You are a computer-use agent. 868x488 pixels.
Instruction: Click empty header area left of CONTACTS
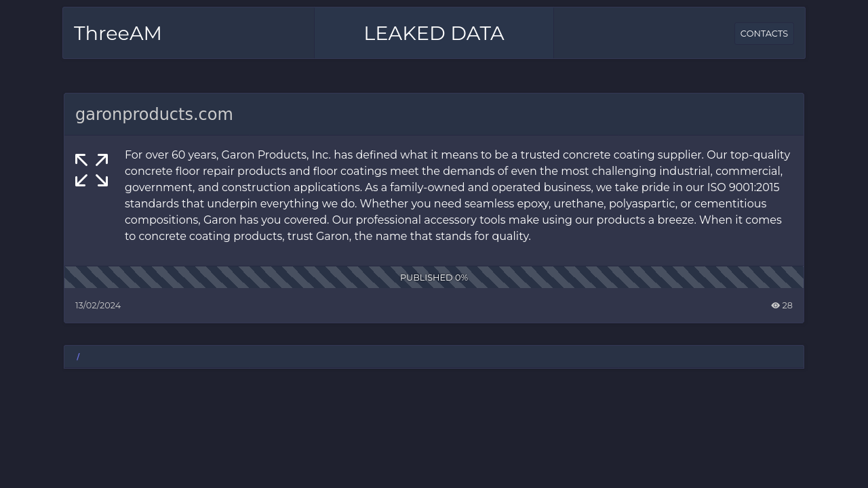click(x=644, y=33)
